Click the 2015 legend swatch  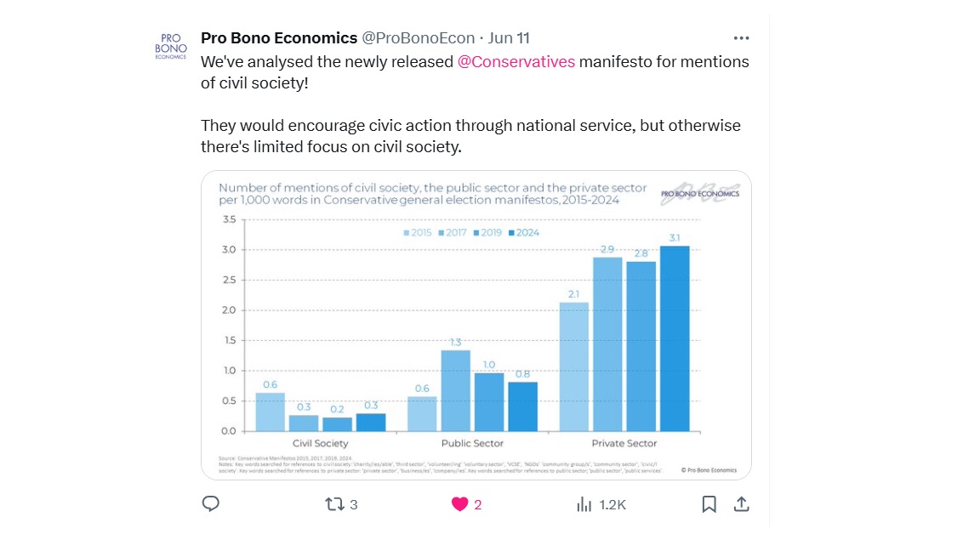(x=407, y=233)
